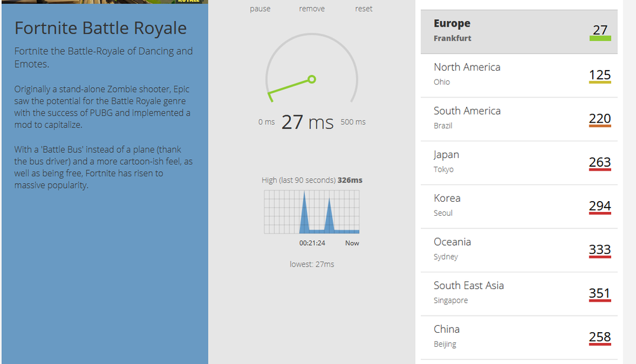Click the 27 ping value for Europe
Image resolution: width=636 pixels, height=364 pixels.
point(600,30)
